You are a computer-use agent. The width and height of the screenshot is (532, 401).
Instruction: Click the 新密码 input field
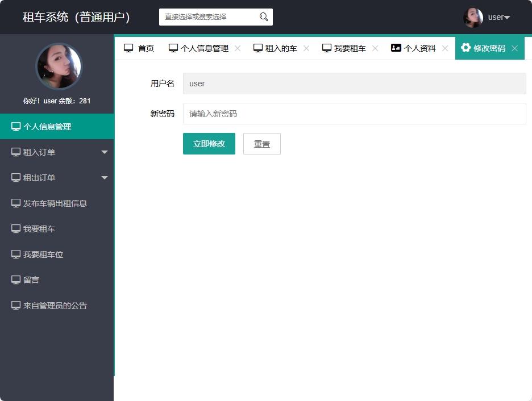(x=352, y=114)
